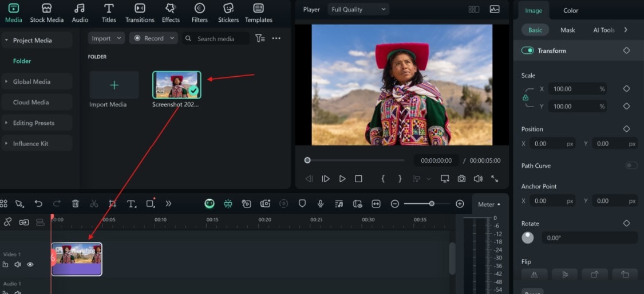Zoom out timeline with minus icon
Viewport: 644px width, 294px height.
tap(394, 204)
